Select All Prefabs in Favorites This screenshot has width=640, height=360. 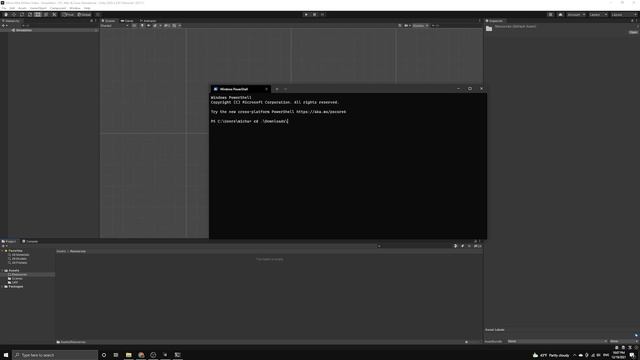19,263
